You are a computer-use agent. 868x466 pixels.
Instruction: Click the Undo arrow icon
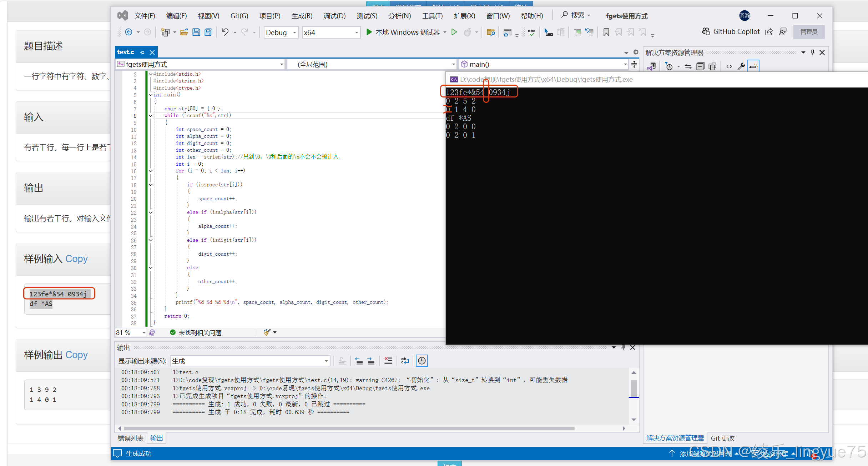[x=225, y=32]
